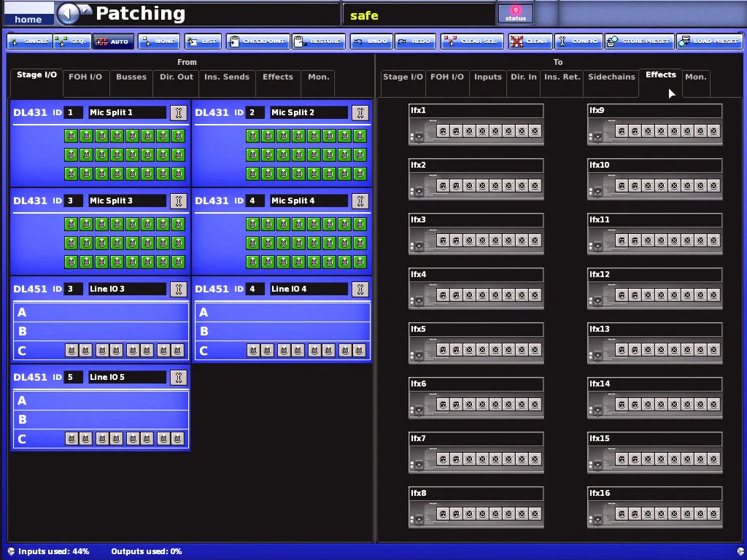Select first green XLR input of Mic Split 1

click(71, 136)
